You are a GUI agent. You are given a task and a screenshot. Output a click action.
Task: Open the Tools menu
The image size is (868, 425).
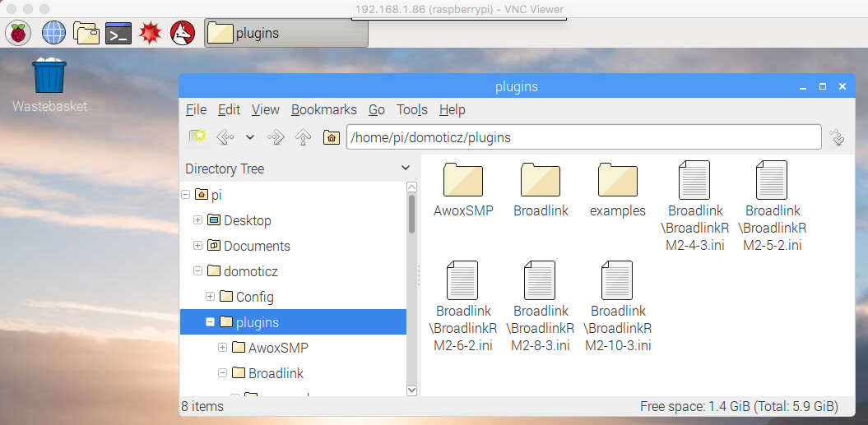tap(412, 109)
